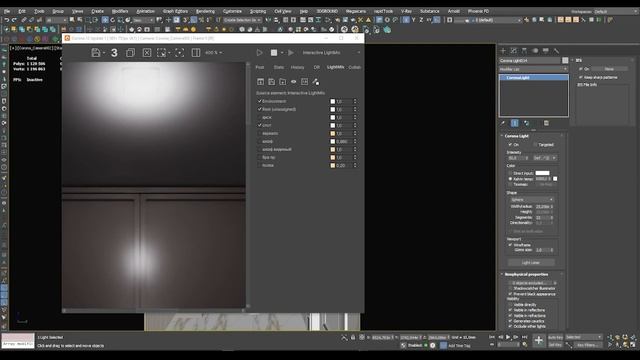Click the Direct input white color swatch
Screen dimensions: 640x360
click(x=542, y=173)
